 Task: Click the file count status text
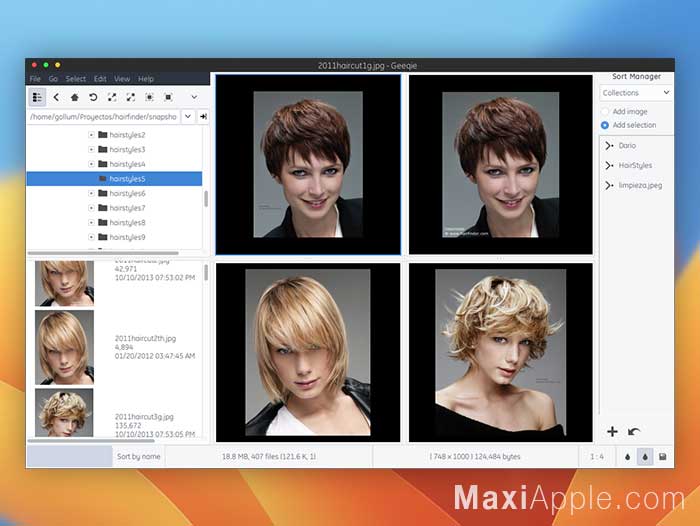269,456
